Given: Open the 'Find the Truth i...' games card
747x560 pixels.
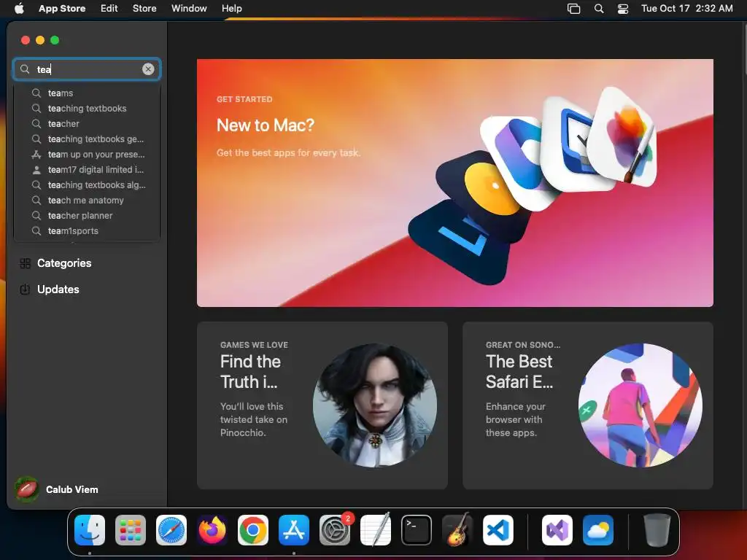Looking at the screenshot, I should point(322,405).
